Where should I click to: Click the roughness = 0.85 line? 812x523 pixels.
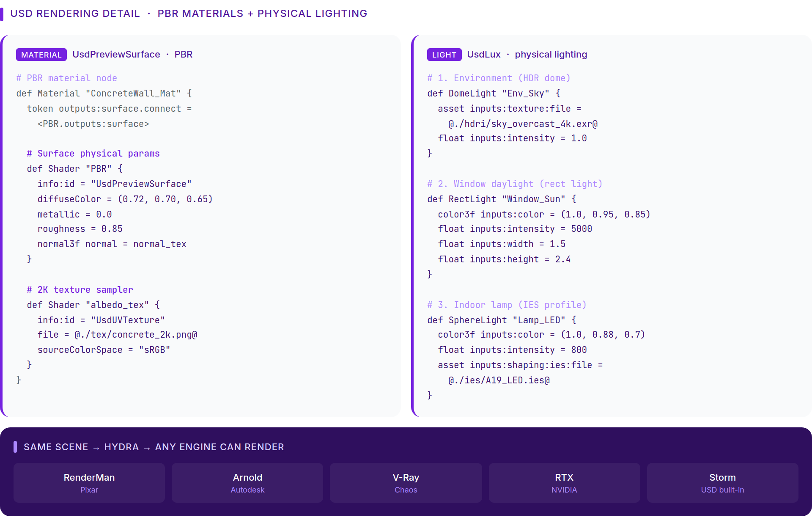[80, 229]
